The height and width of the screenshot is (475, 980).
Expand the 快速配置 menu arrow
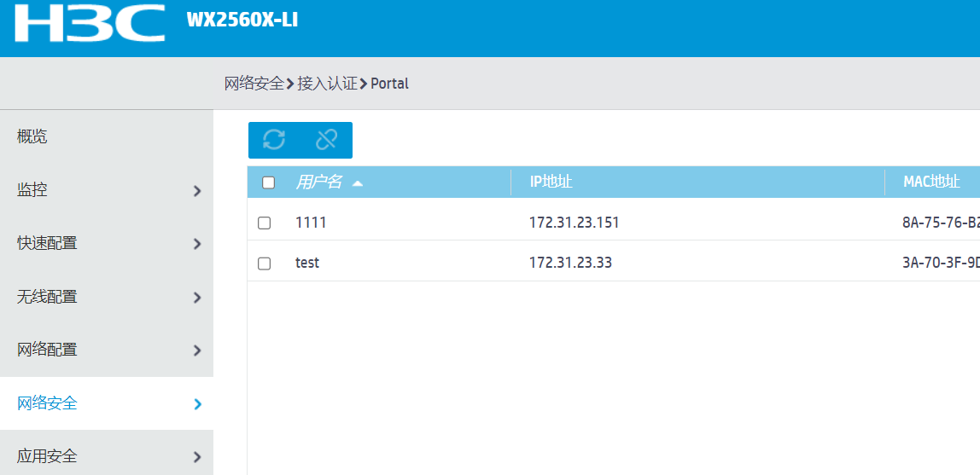coord(197,244)
